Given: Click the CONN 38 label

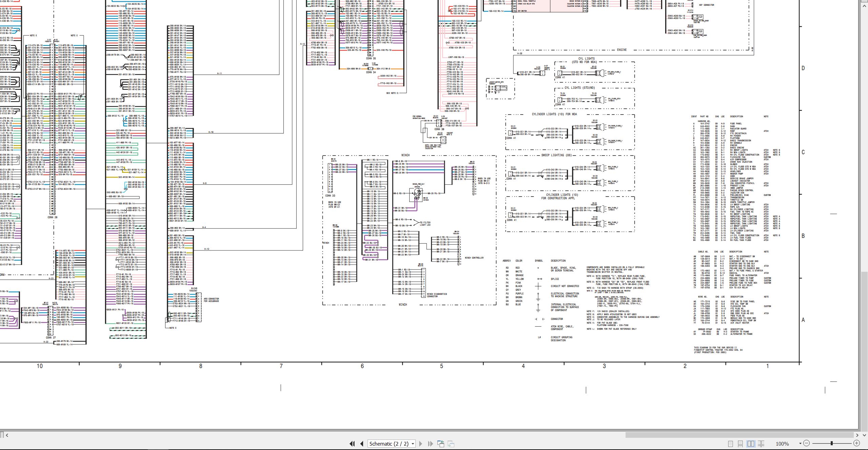Looking at the screenshot, I should pos(439,129).
